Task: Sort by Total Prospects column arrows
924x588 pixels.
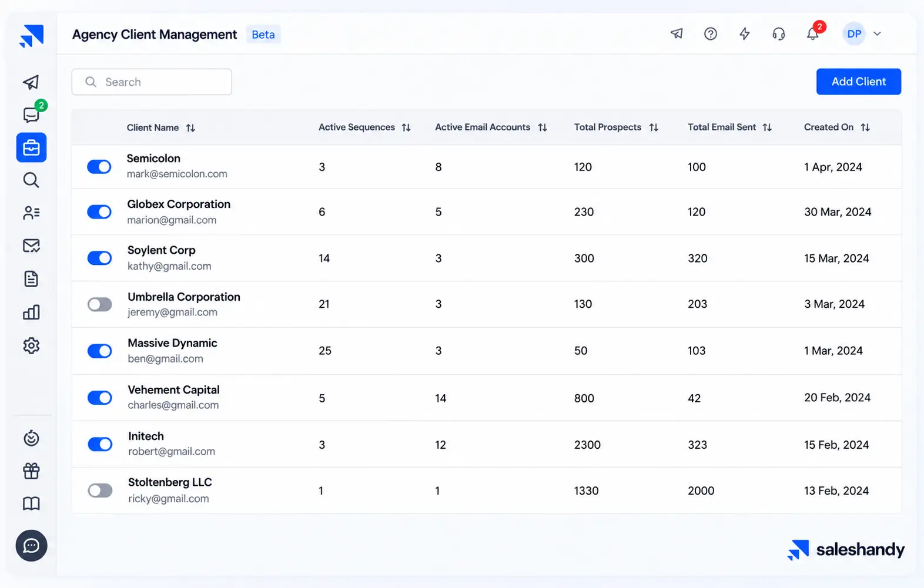Action: click(x=654, y=127)
